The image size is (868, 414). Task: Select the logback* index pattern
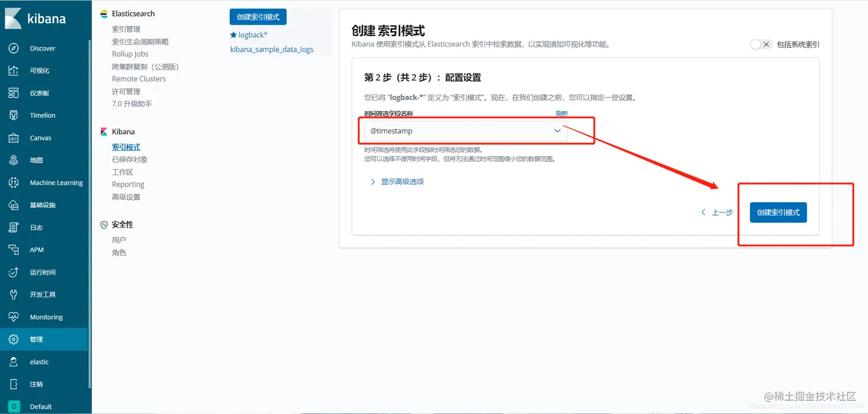(253, 35)
